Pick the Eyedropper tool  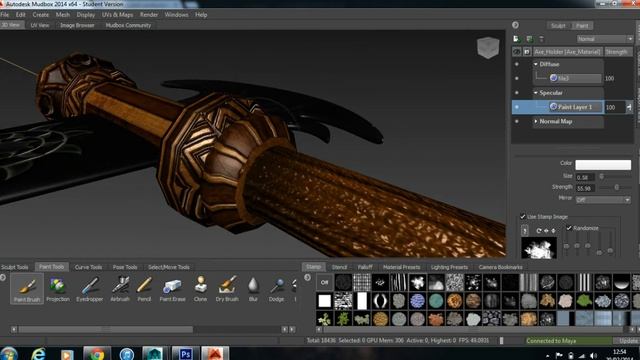tap(89, 289)
